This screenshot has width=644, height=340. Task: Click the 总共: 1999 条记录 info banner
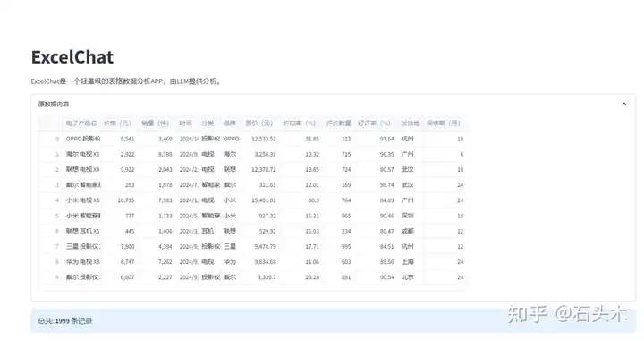tap(333, 321)
